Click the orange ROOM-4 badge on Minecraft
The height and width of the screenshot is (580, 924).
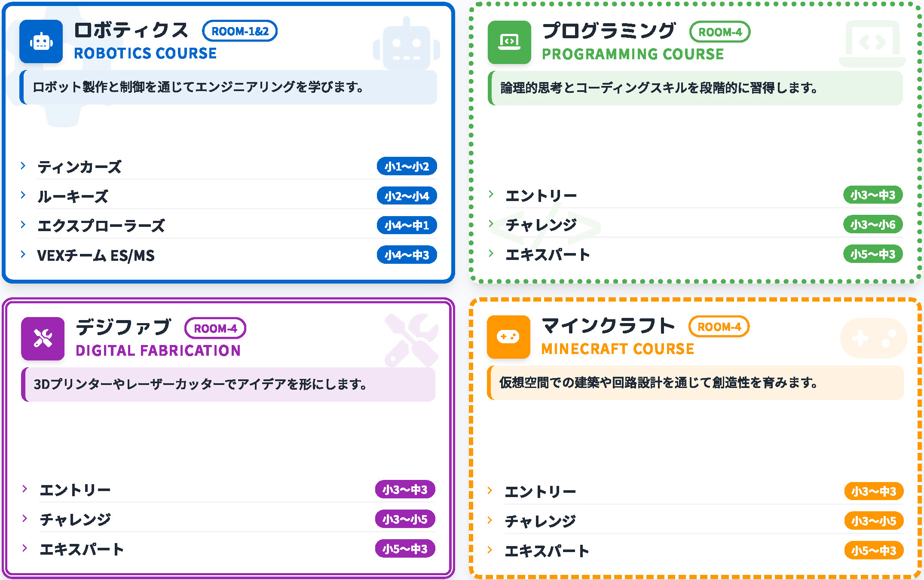point(719,327)
